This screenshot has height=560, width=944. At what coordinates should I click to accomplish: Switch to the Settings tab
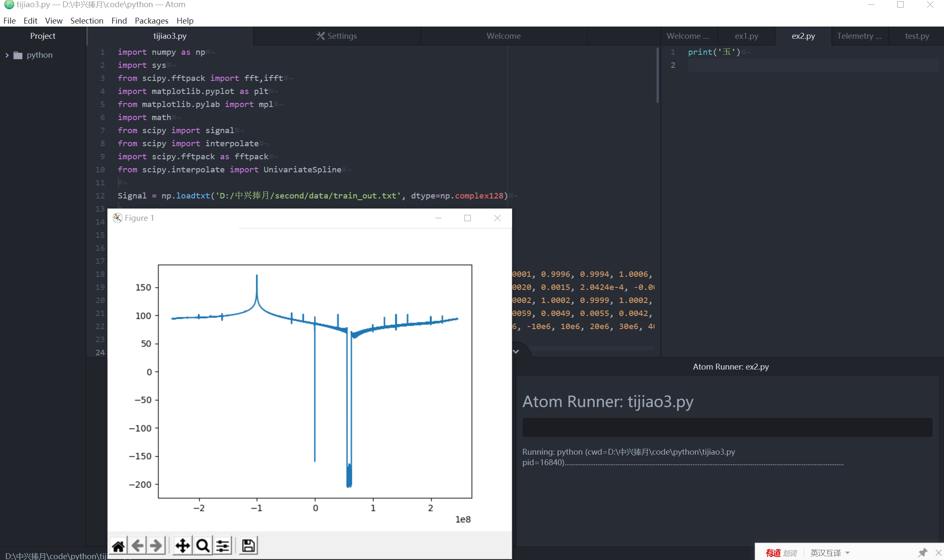[x=337, y=36]
